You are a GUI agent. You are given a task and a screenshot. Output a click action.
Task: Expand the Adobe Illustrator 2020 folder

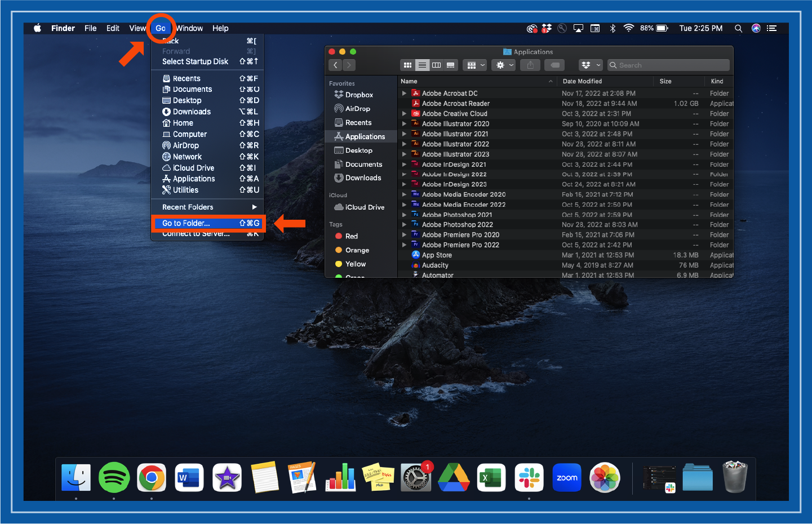(404, 124)
